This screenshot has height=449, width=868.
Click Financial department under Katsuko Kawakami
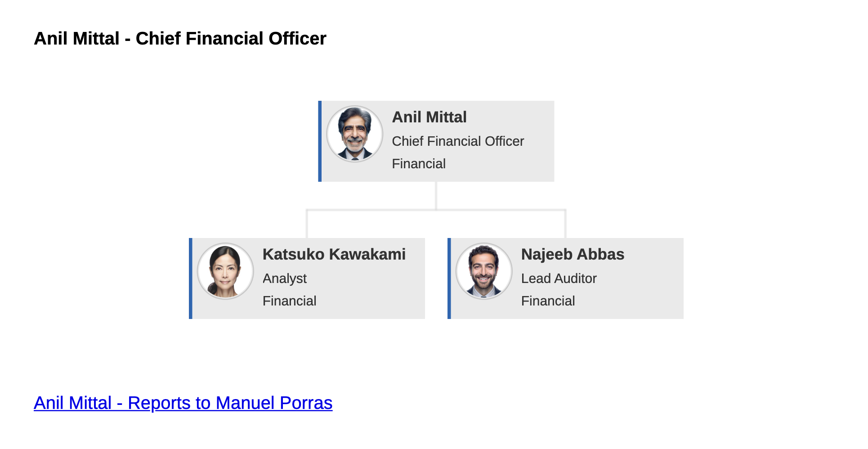pyautogui.click(x=289, y=301)
